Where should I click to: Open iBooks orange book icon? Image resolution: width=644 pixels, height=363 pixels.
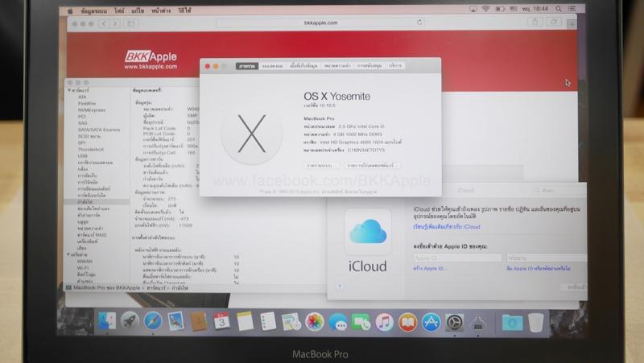[407, 321]
